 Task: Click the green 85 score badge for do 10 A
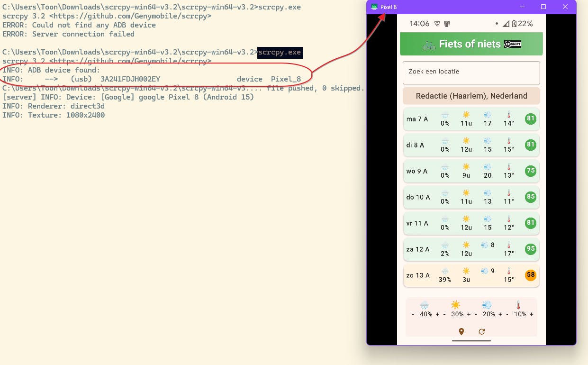click(531, 197)
